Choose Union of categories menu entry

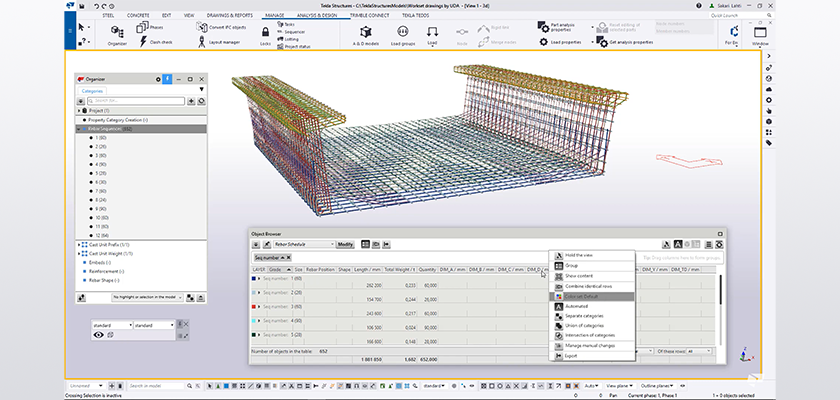pos(592,326)
